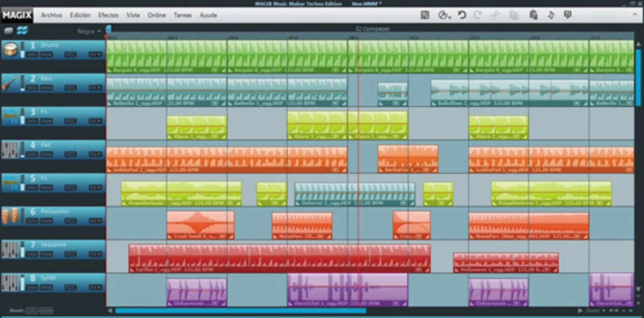
Task: Click the MAGIX logo
Action: click(x=17, y=15)
